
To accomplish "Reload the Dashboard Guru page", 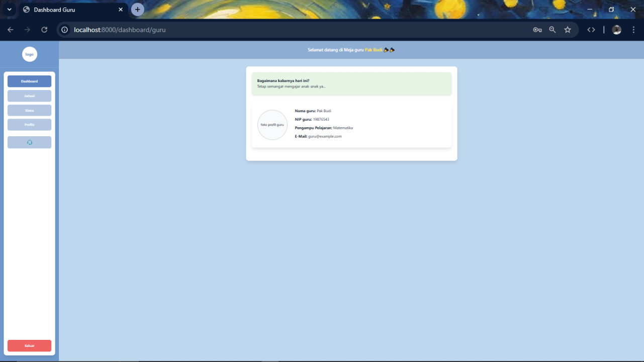I will click(x=44, y=30).
